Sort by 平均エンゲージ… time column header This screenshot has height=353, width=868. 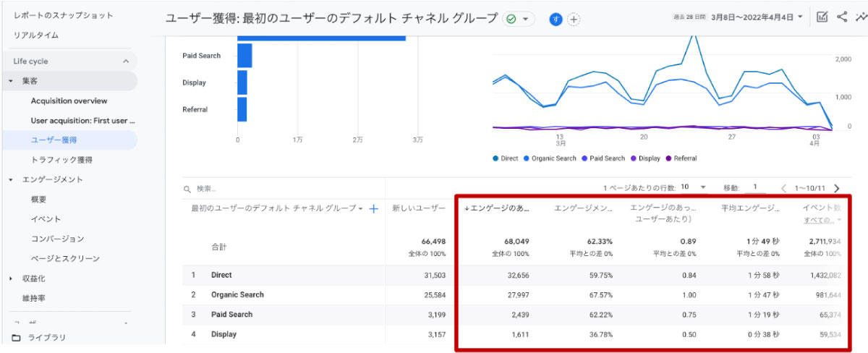coord(751,208)
